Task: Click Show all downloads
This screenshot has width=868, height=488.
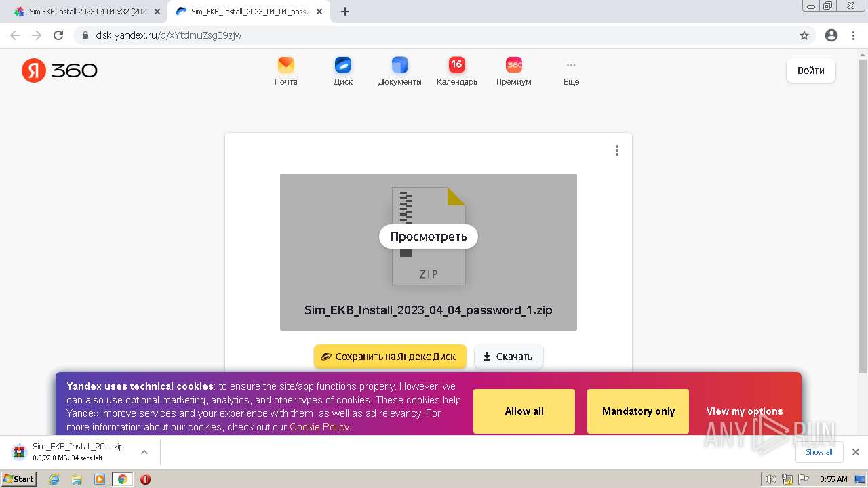Action: 819,452
